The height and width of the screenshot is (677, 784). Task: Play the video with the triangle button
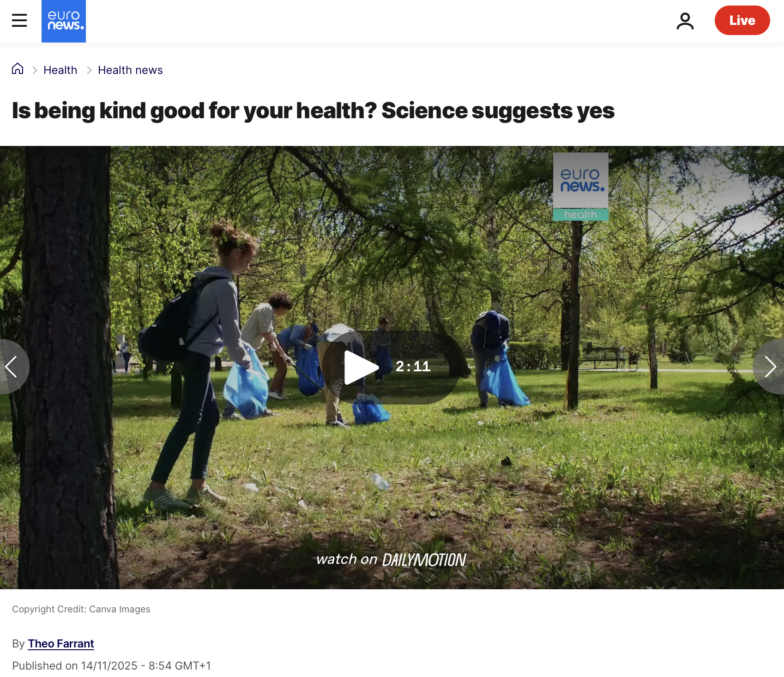click(x=361, y=368)
